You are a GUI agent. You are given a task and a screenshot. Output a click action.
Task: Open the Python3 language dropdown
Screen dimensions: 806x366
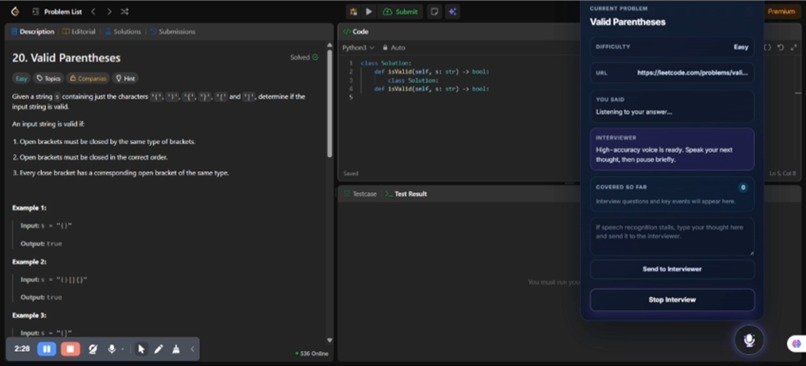click(358, 47)
